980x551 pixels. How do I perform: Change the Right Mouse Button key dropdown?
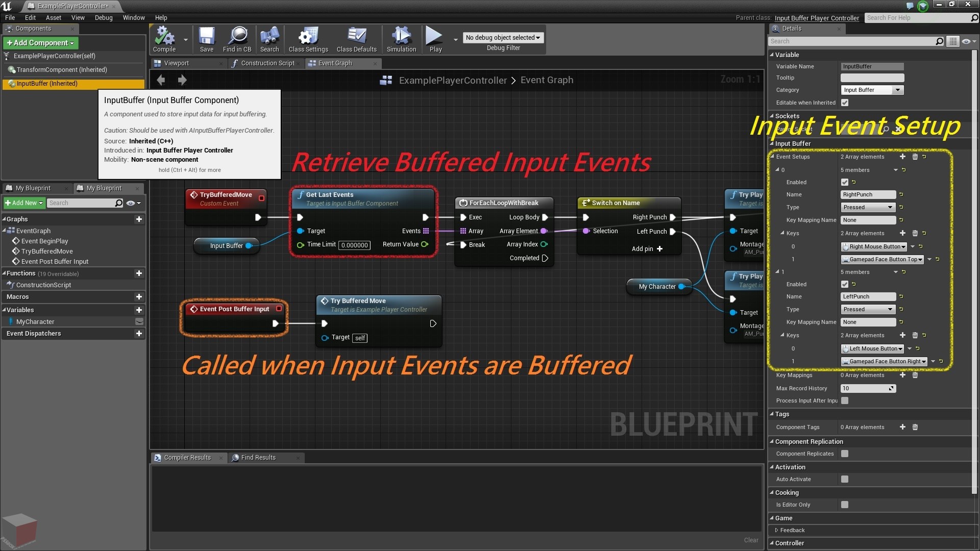click(874, 246)
